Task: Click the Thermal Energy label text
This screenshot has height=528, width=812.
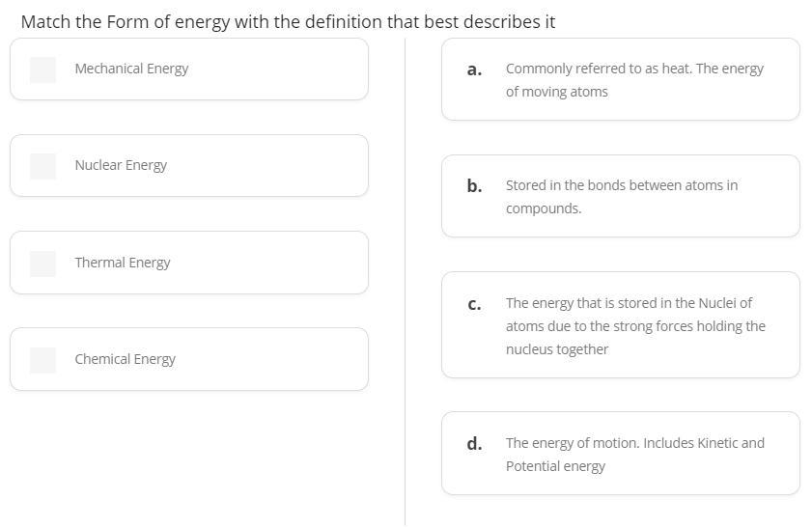Action: click(123, 263)
